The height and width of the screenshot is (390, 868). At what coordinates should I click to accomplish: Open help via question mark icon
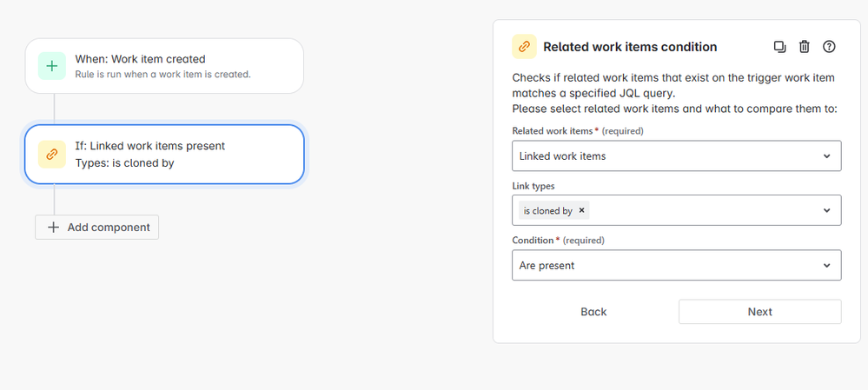tap(829, 47)
